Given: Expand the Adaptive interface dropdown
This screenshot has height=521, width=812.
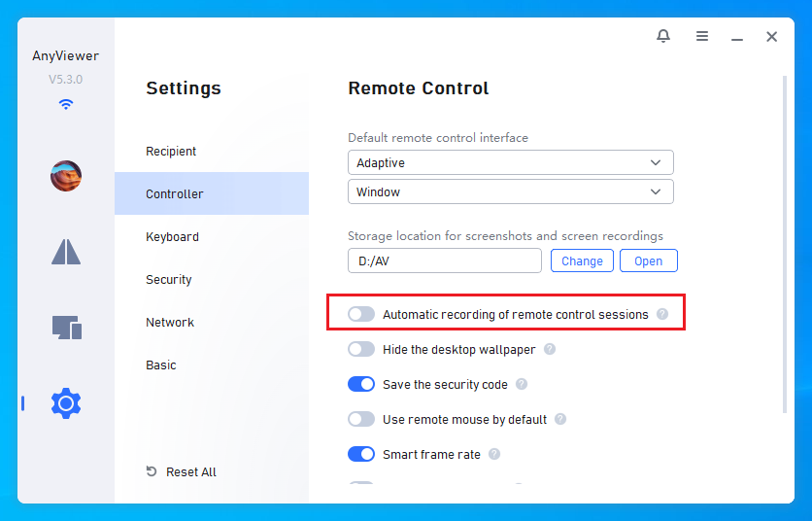Looking at the screenshot, I should click(x=510, y=162).
